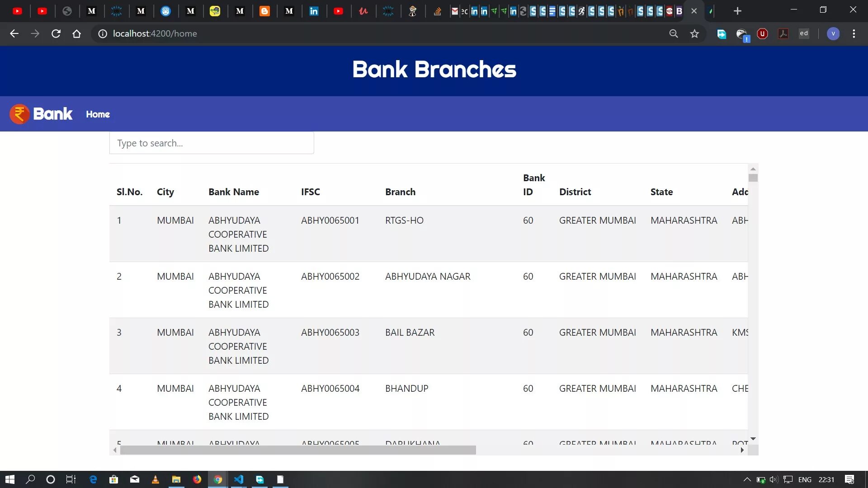The image size is (868, 488).
Task: Open the Home nav link
Action: click(98, 114)
